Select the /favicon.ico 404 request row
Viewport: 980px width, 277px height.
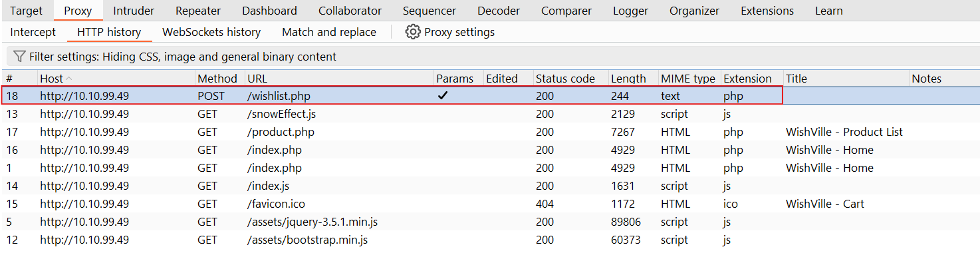pyautogui.click(x=490, y=204)
